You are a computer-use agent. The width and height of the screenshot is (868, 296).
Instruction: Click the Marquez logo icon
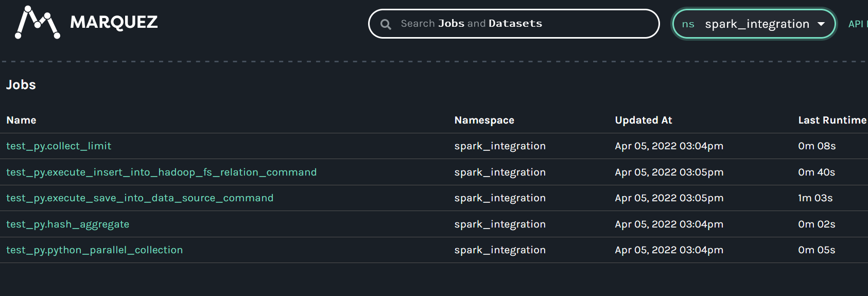tap(38, 23)
